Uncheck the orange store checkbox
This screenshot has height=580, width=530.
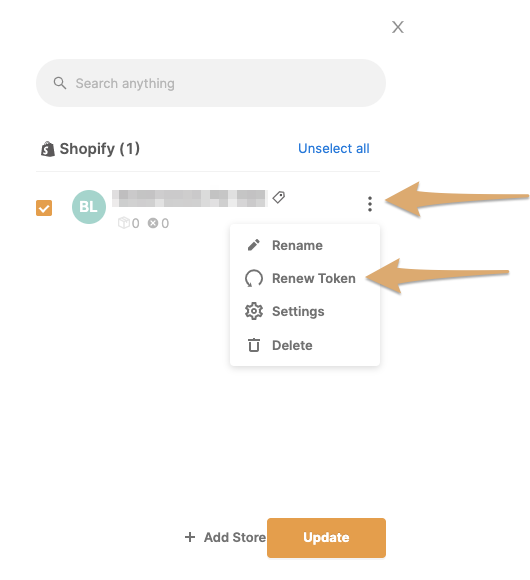44,208
